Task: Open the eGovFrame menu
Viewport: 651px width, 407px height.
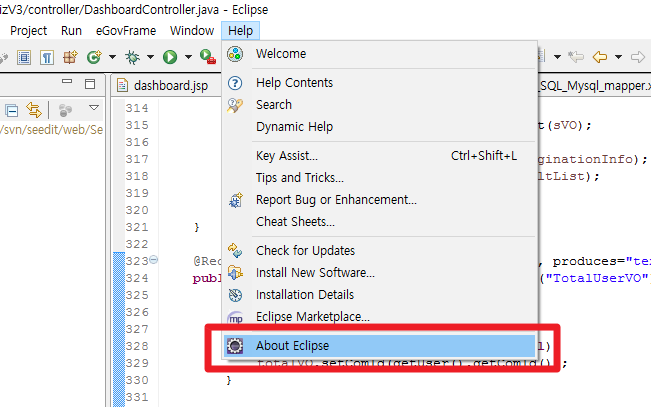Action: 126,31
